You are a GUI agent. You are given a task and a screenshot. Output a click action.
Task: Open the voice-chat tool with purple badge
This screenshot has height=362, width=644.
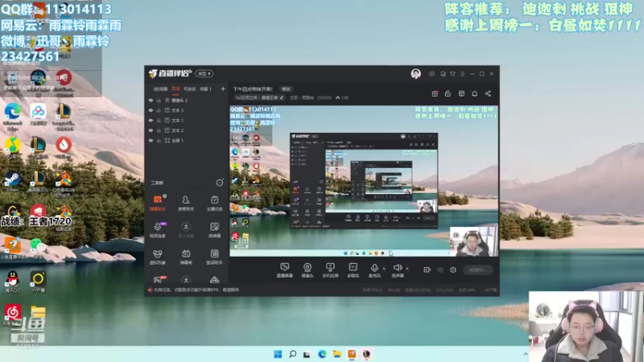157,230
